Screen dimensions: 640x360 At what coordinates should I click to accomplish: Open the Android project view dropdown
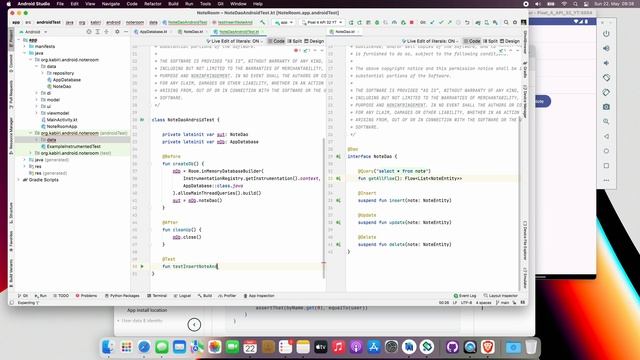point(33,32)
